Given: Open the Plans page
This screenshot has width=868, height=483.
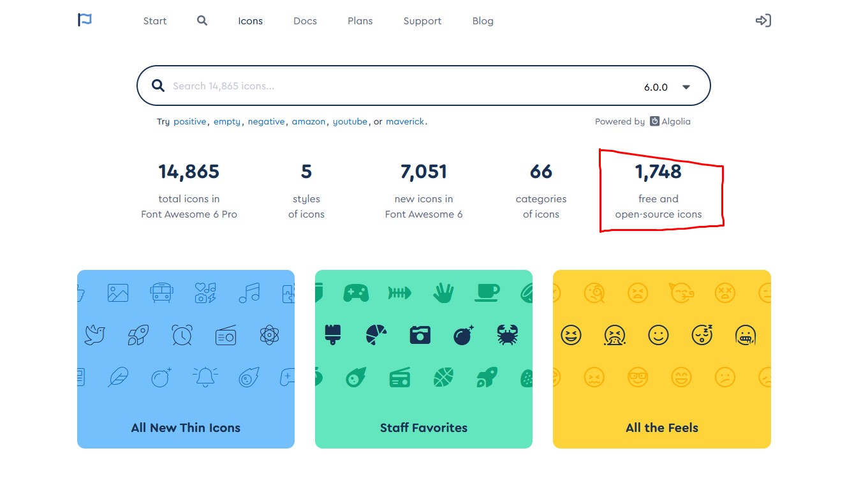Looking at the screenshot, I should click(x=360, y=20).
